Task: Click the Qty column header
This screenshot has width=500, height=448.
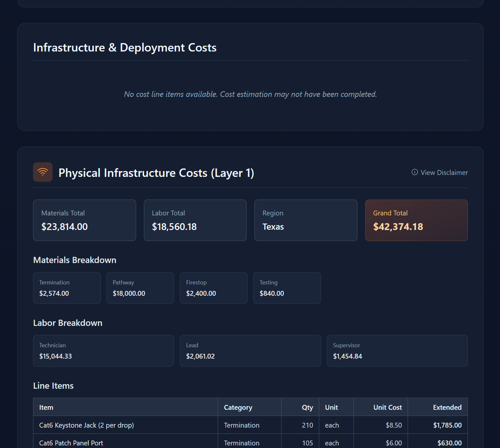Action: (307, 407)
